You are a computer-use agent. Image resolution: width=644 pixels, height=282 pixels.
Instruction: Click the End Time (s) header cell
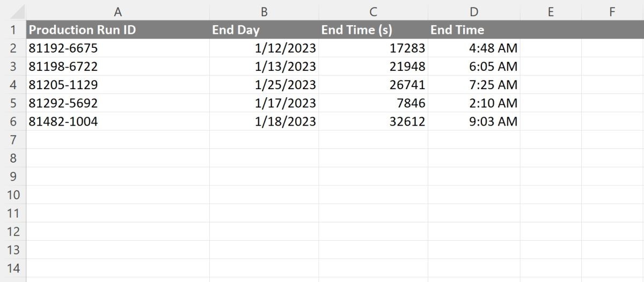tap(373, 30)
